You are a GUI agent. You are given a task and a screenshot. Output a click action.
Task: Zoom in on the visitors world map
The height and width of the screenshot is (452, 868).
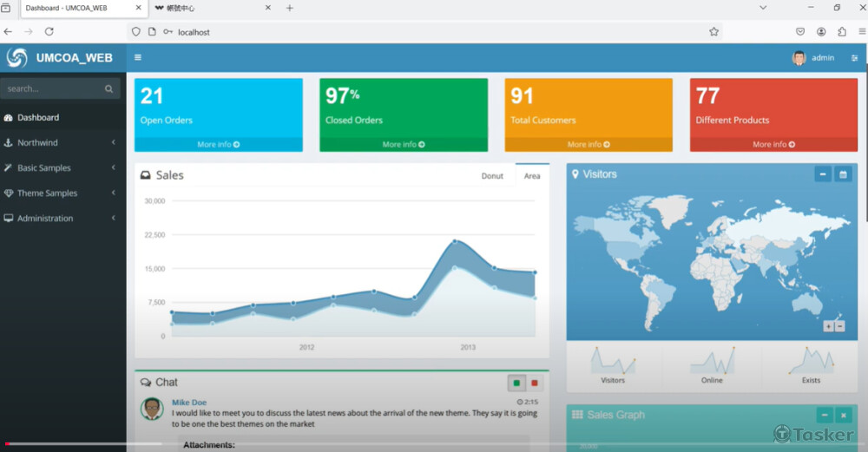coord(829,326)
